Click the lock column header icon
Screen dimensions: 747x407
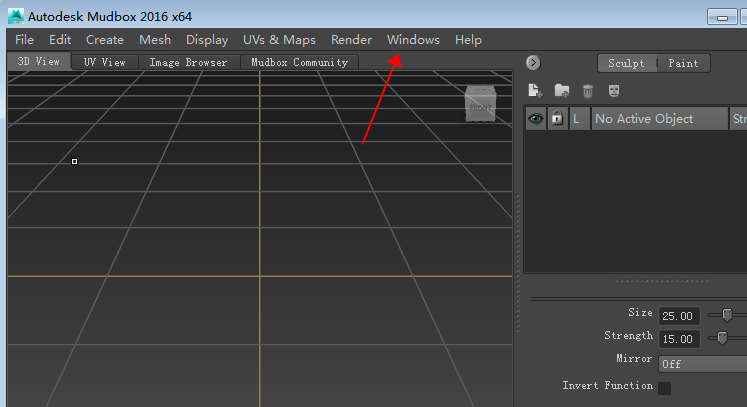(556, 118)
